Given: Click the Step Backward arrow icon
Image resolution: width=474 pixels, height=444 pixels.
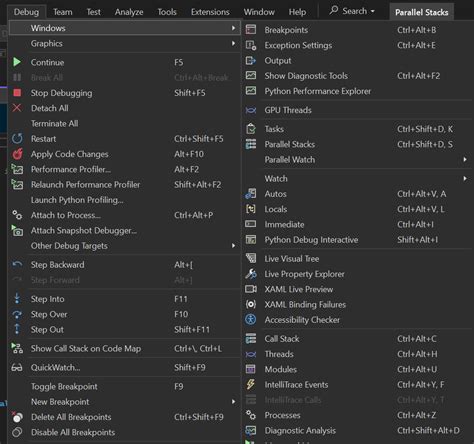Looking at the screenshot, I should 17,265.
